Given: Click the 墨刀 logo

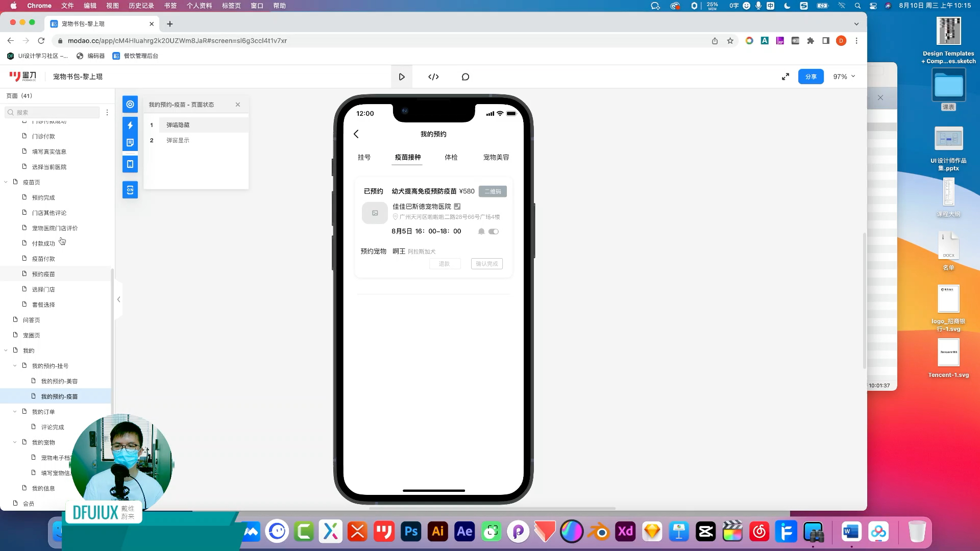Looking at the screenshot, I should pyautogui.click(x=23, y=77).
